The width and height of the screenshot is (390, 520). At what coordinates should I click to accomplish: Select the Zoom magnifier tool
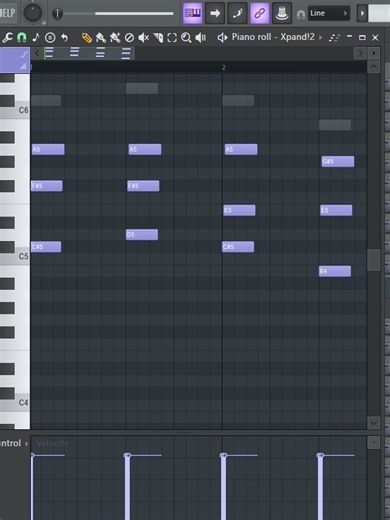pos(186,38)
